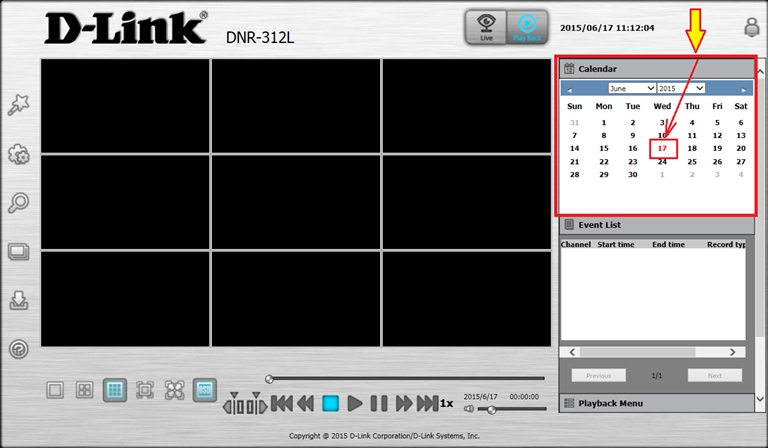The width and height of the screenshot is (768, 448).
Task: Switch to Live view mode
Action: pos(485,28)
